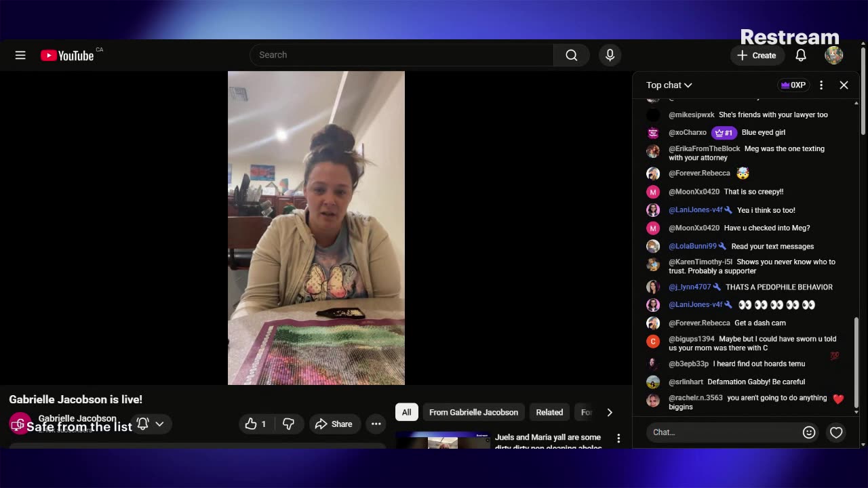Click the chat panel scrollbar thumb

tap(856, 361)
